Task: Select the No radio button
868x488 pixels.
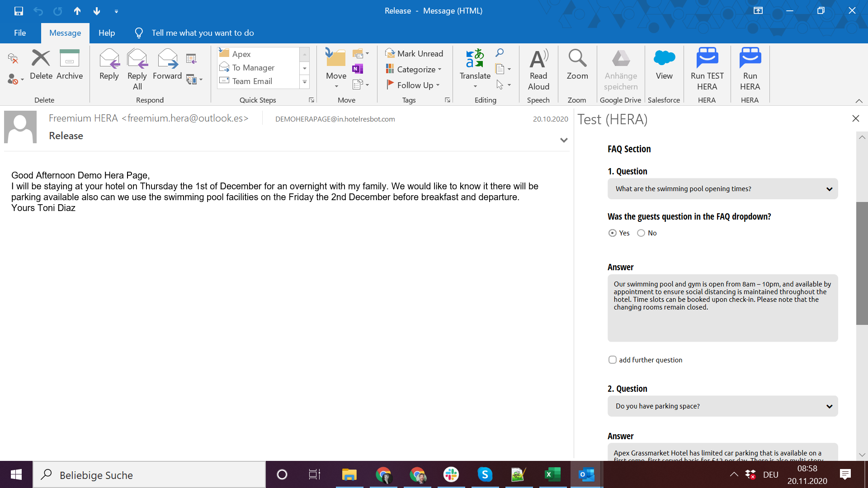Action: tap(641, 233)
